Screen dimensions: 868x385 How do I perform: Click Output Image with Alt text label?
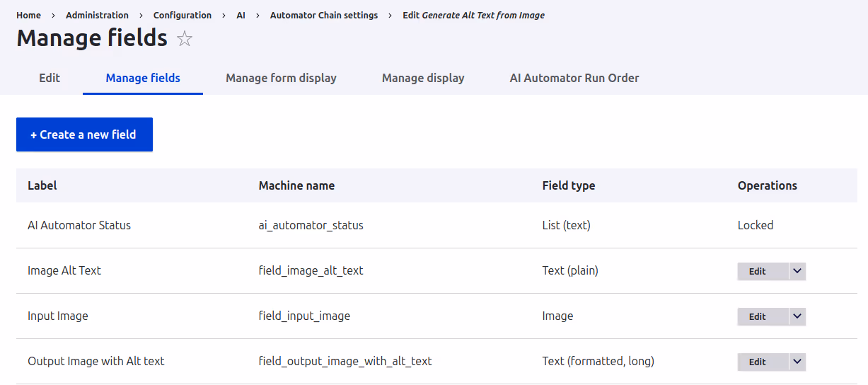pos(96,361)
